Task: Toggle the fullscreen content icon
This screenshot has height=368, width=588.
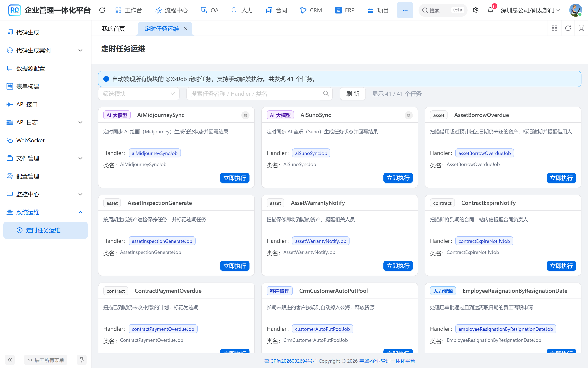Action: tap(581, 28)
